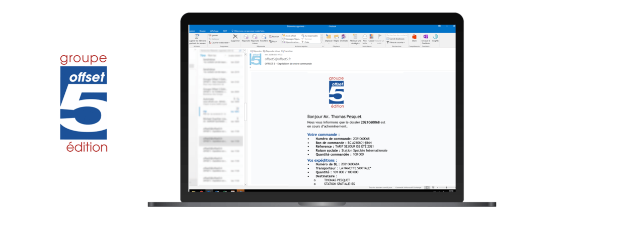This screenshot has height=227, width=644.
Task: Click the Ignorer icon in ribbon
Action: pos(209,35)
